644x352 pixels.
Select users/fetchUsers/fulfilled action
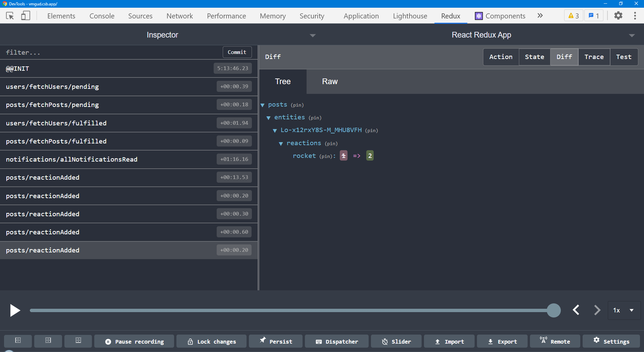pos(129,123)
